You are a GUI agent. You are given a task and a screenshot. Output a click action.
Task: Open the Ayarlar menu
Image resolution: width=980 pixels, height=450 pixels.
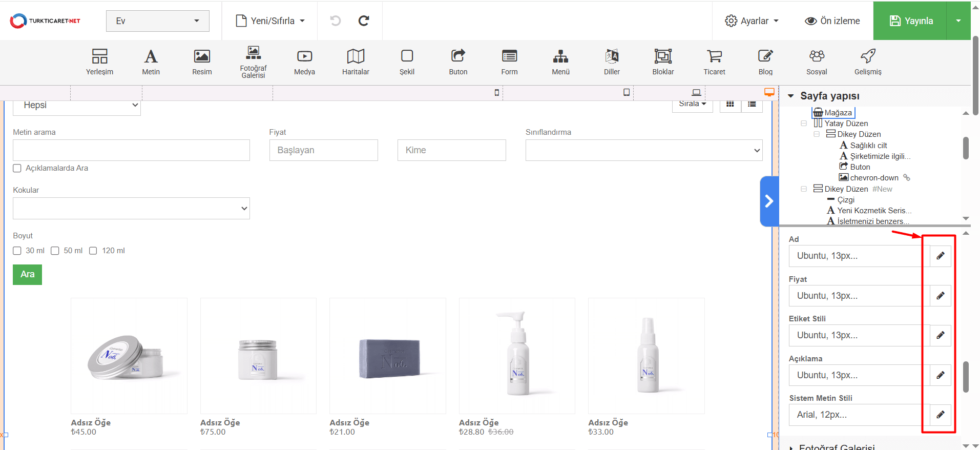tap(752, 21)
